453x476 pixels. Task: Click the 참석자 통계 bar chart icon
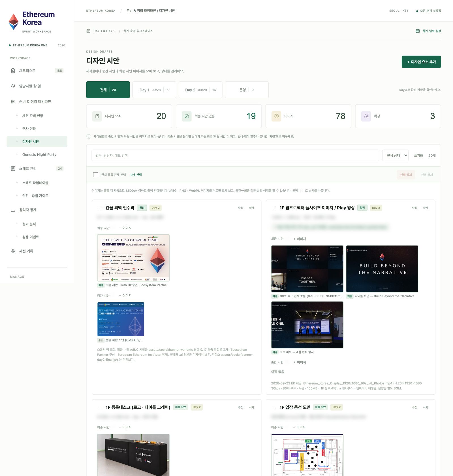[x=13, y=210]
